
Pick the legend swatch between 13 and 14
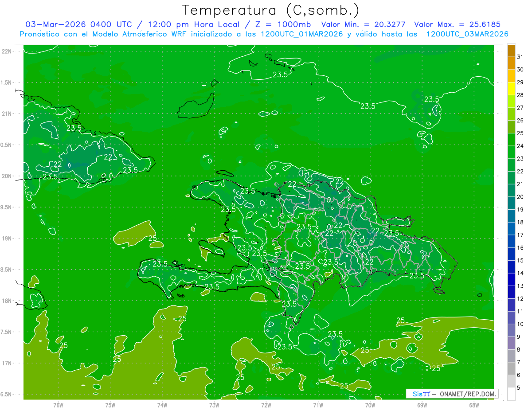click(511, 280)
